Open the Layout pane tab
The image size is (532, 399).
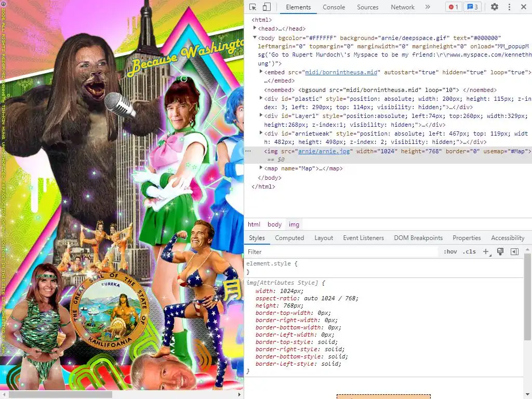(324, 238)
